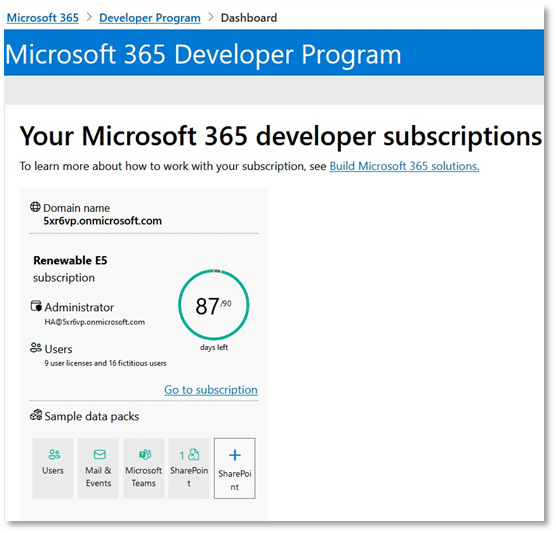Navigate to Microsoft 365 breadcrumb
Viewport: 556px width, 533px height.
pos(43,18)
